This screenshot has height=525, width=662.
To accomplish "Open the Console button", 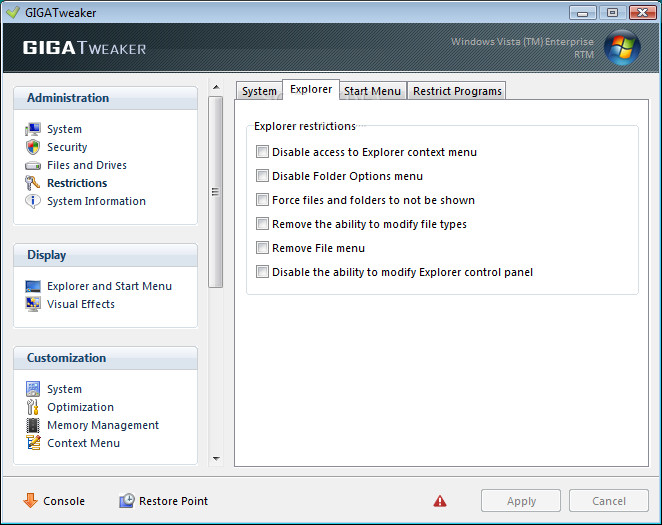I will coord(55,501).
